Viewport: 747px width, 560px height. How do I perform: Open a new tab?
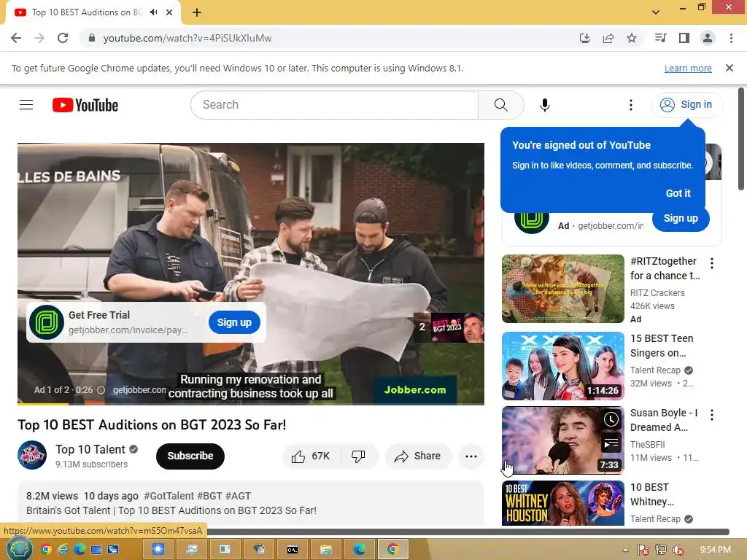pos(197,12)
